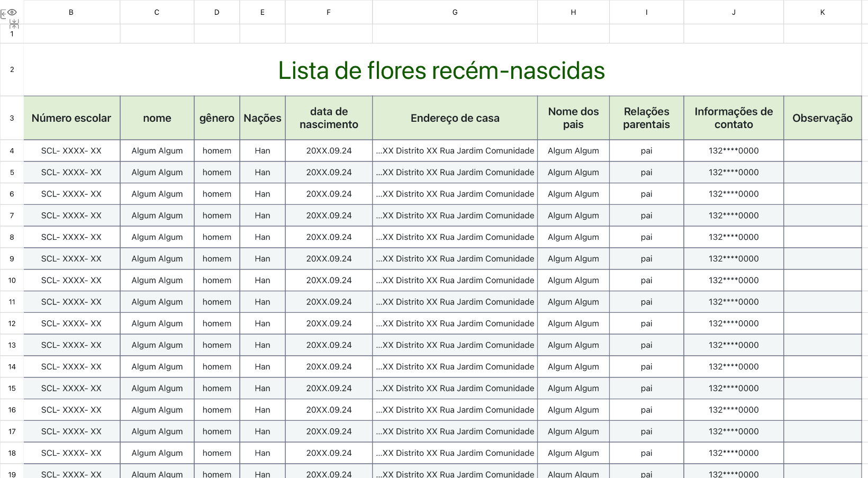
Task: Click 'pai' in row 11
Action: coord(646,302)
